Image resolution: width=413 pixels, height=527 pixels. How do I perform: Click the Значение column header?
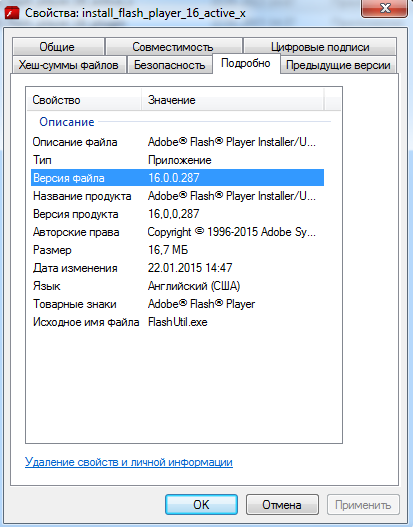pyautogui.click(x=233, y=100)
